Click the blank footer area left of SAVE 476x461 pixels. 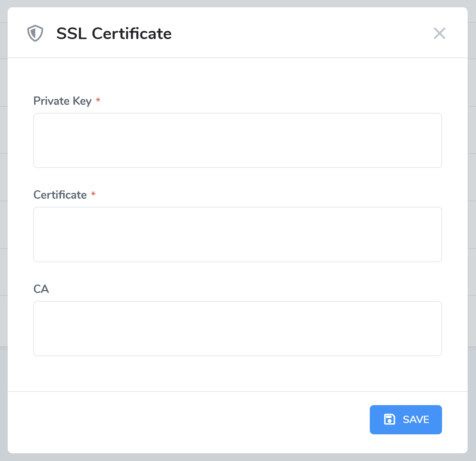[x=183, y=420]
